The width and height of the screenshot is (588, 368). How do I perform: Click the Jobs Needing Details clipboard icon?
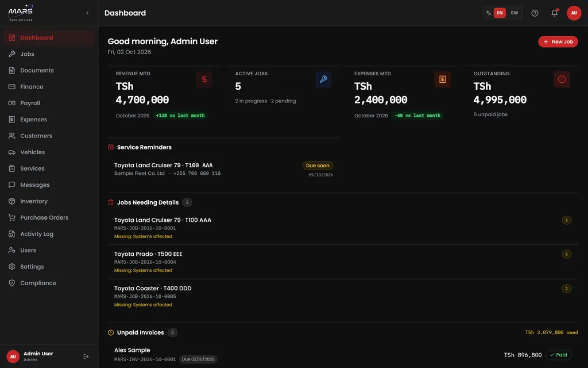111,202
